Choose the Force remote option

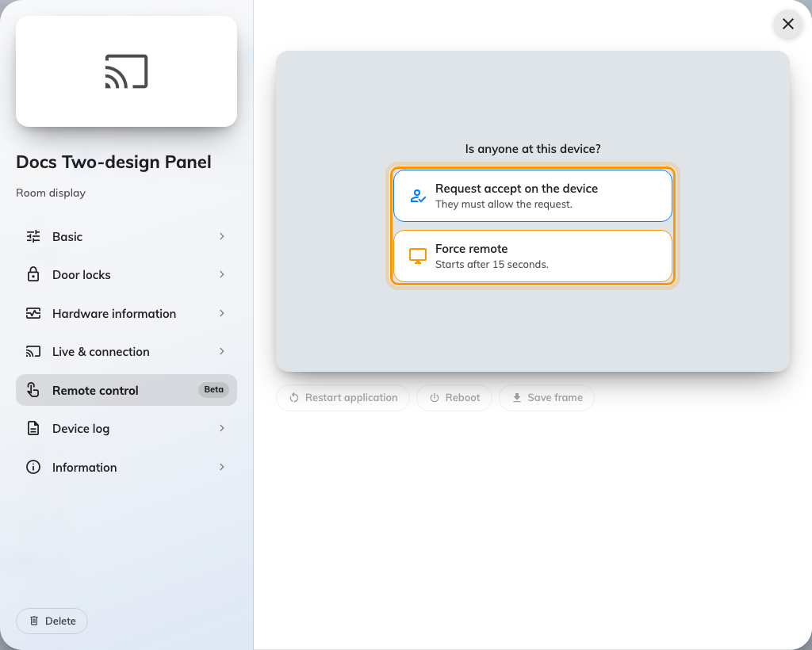tap(532, 256)
